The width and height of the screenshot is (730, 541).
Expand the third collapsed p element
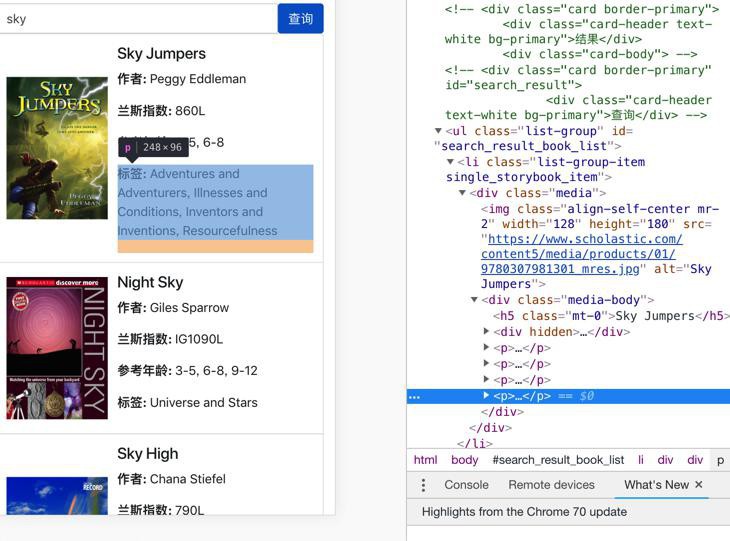(486, 379)
